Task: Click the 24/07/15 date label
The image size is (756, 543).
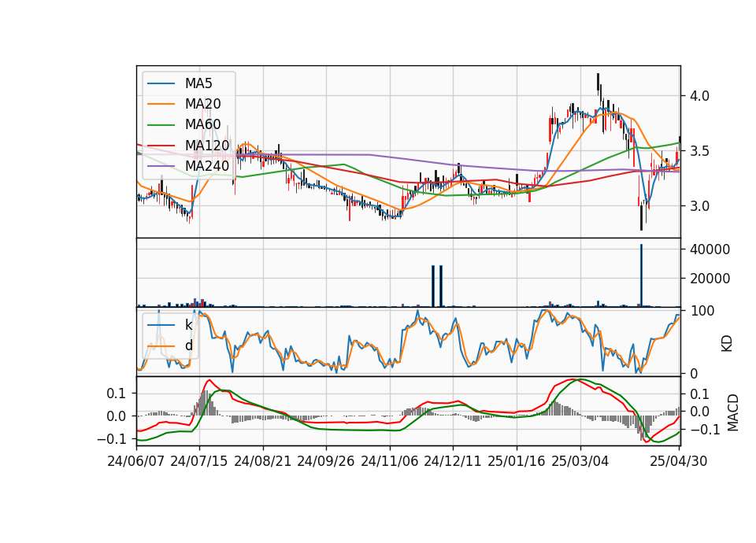Action: pos(199,461)
